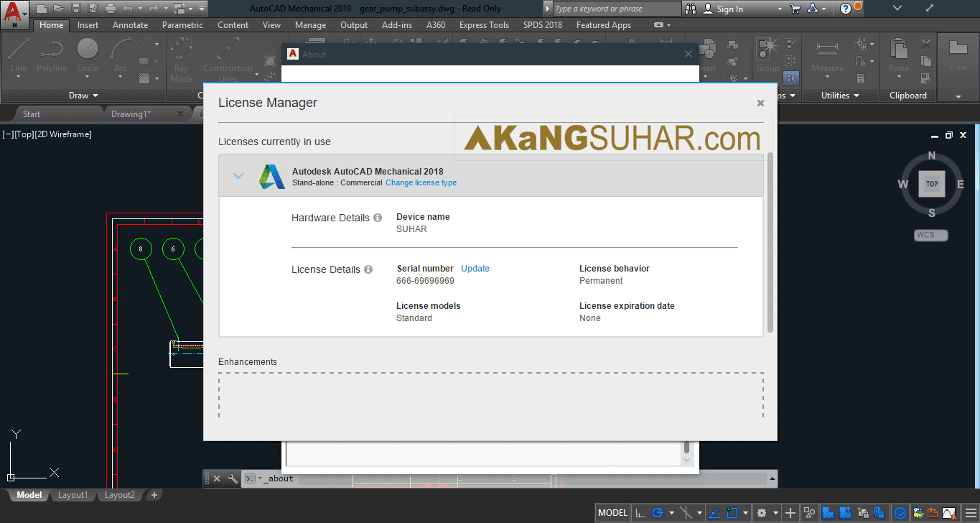Expand the Utilities panel dropdown
Image resolution: width=980 pixels, height=523 pixels.
click(x=841, y=96)
